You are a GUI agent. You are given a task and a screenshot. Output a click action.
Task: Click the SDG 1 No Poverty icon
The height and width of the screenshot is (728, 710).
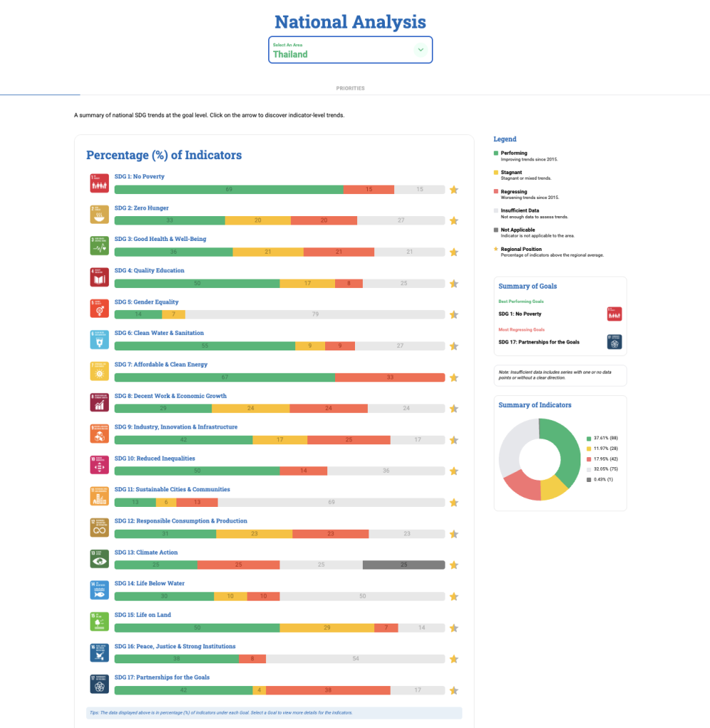point(99,183)
